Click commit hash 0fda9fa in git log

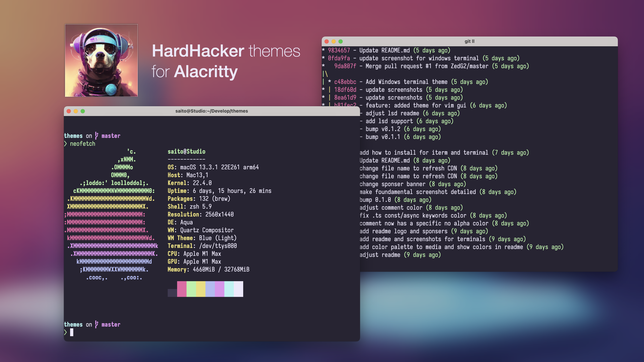[x=339, y=58]
